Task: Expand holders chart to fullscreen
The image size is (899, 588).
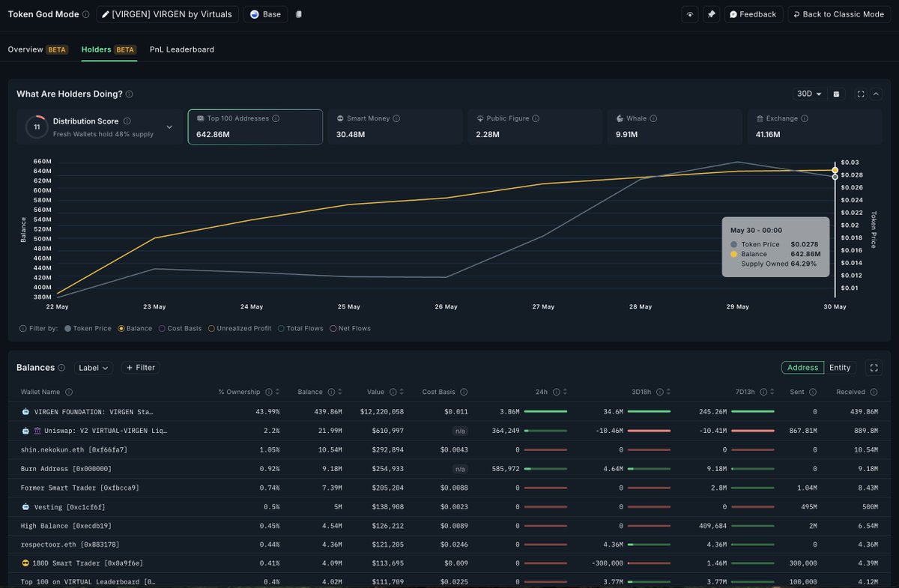Action: pyautogui.click(x=861, y=94)
